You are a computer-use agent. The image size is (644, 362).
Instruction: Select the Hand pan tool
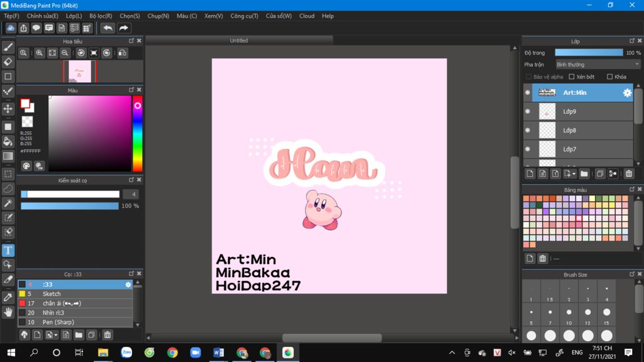[8, 312]
